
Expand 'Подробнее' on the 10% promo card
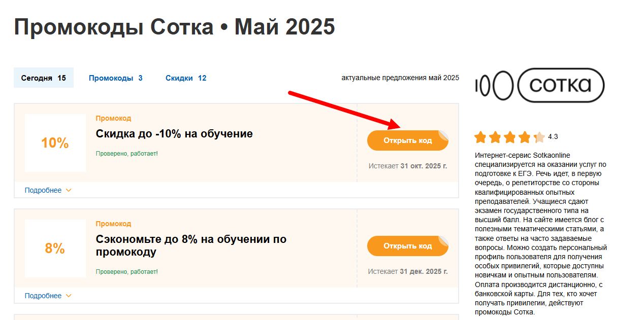44,190
